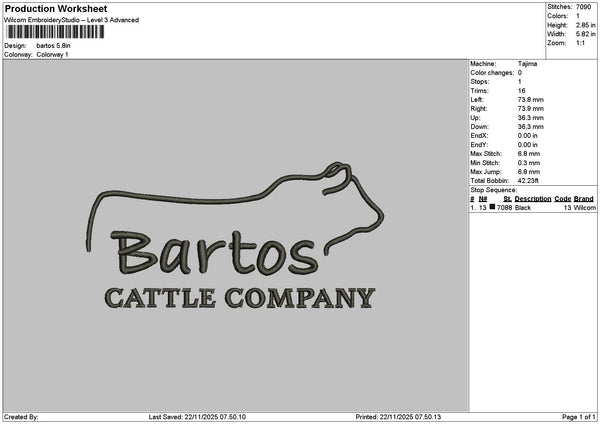Click the Min Stitch value 0.3 mm
This screenshot has width=600, height=424.
coord(529,163)
